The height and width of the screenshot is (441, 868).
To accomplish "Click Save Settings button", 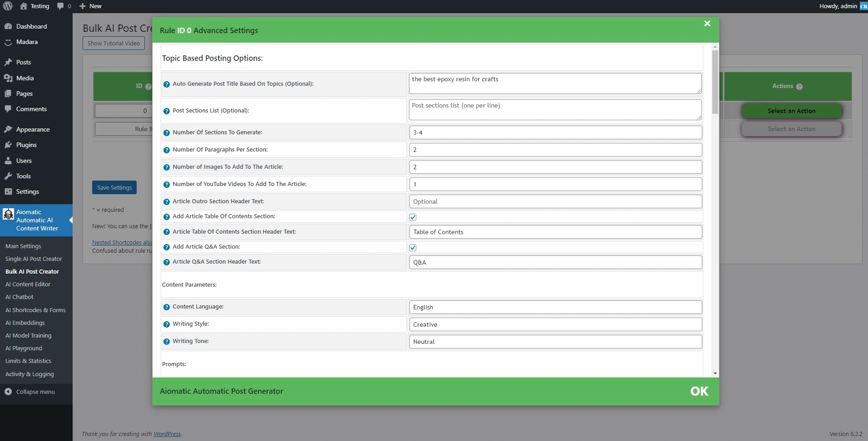I will click(114, 187).
